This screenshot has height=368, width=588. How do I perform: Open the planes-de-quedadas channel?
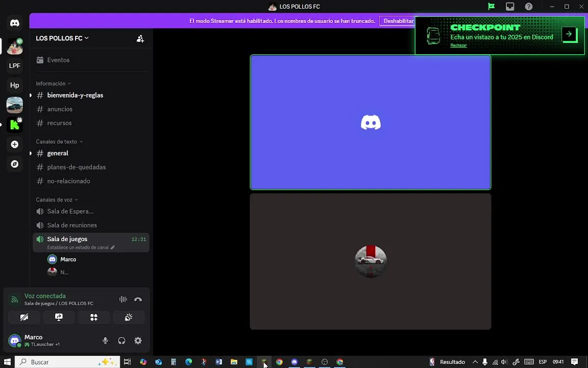click(91, 167)
